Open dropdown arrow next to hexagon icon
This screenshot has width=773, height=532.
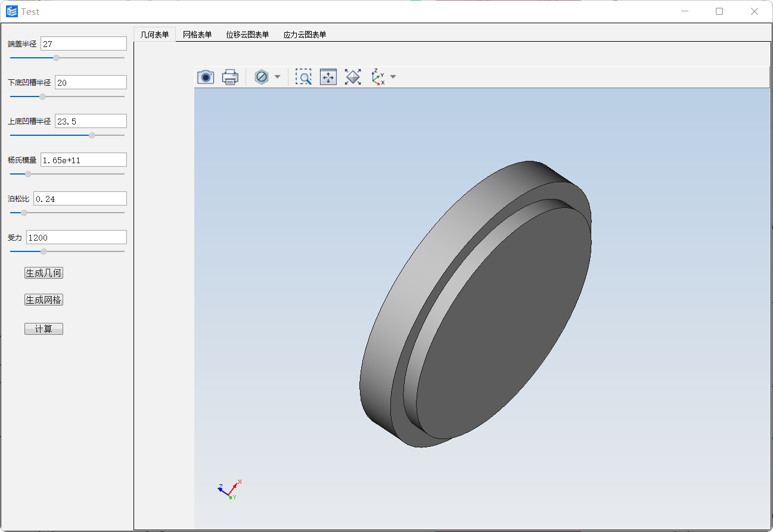(x=277, y=77)
